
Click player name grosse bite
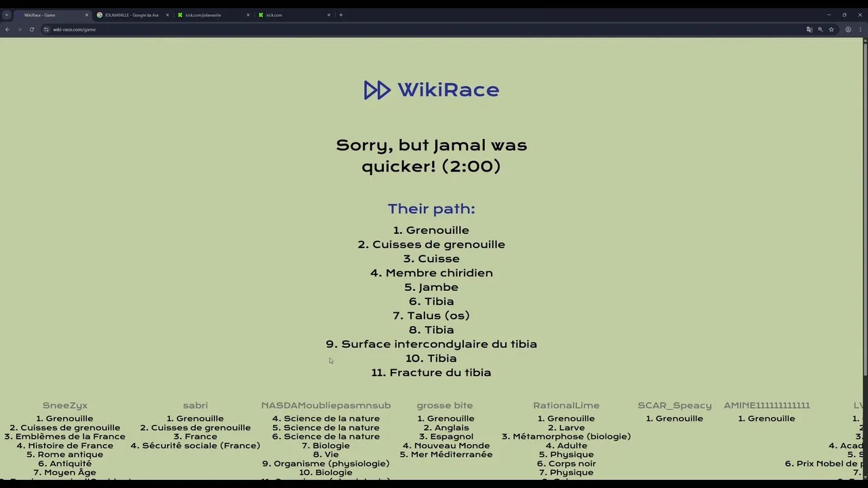pyautogui.click(x=445, y=405)
